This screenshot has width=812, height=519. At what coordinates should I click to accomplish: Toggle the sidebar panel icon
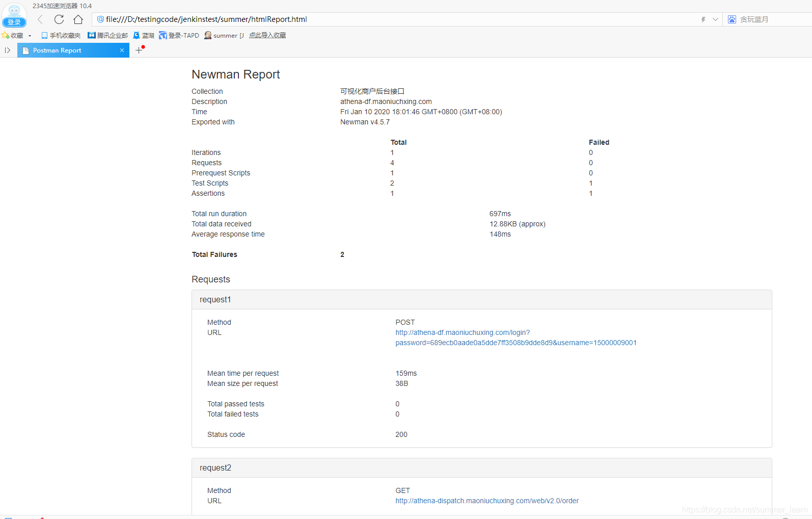(x=8, y=50)
